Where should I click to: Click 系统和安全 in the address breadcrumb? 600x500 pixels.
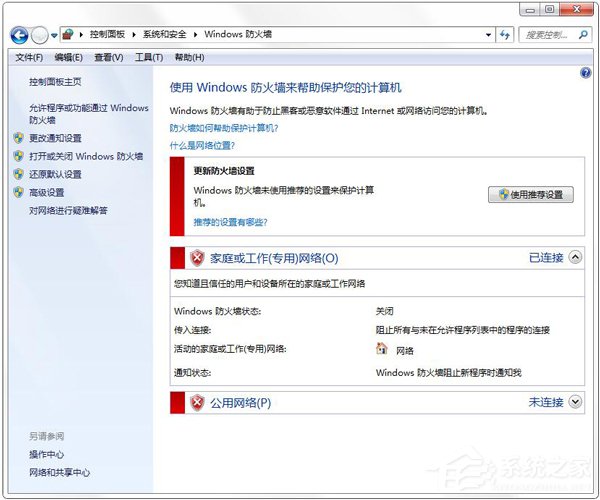click(165, 34)
